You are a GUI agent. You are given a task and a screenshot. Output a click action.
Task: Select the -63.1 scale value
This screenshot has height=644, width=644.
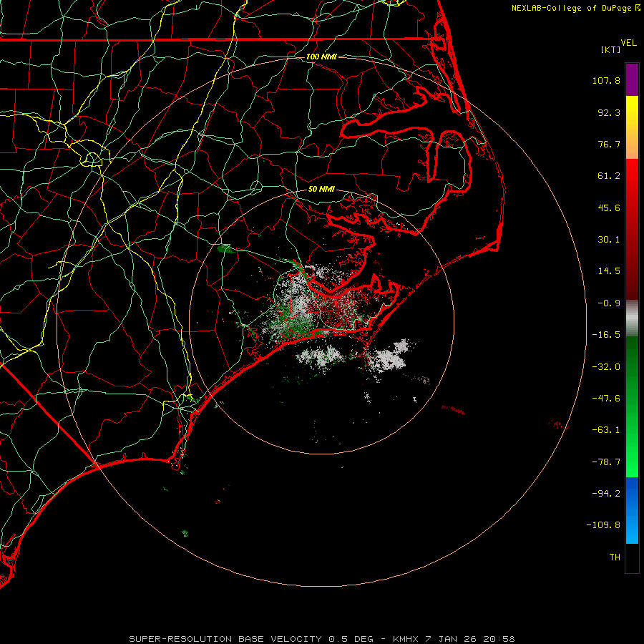pos(606,430)
